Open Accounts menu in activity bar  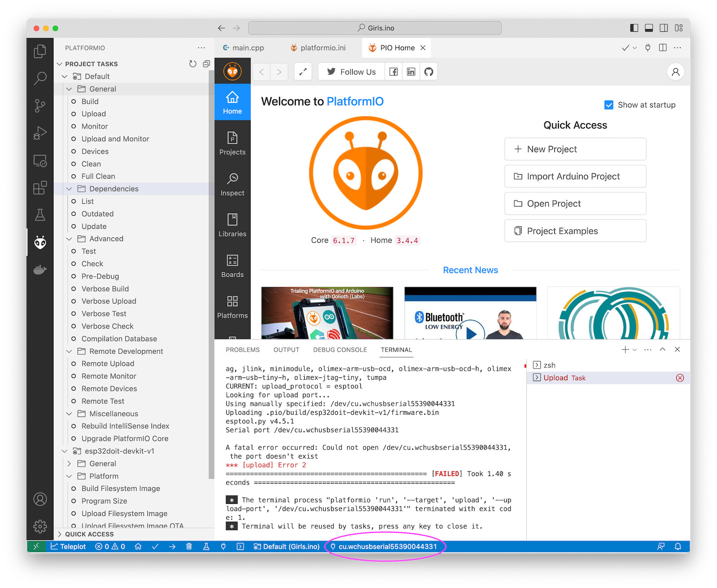(x=40, y=499)
